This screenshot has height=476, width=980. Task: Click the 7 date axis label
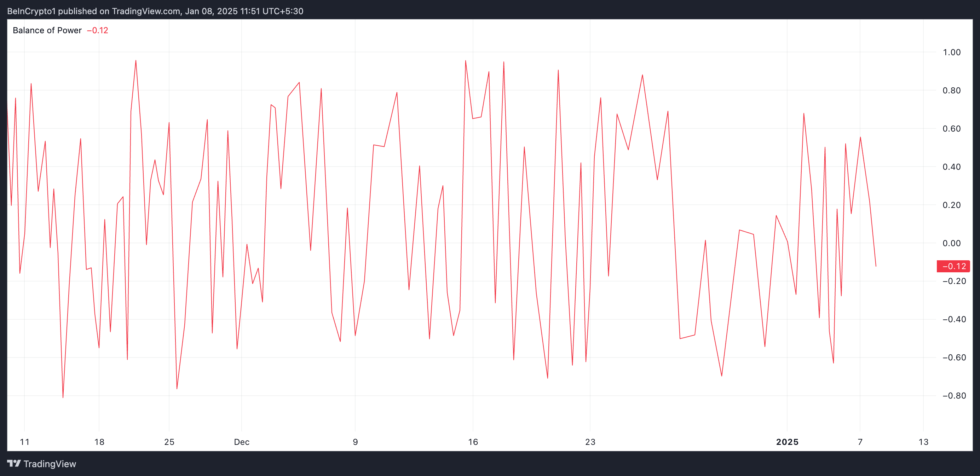pos(860,442)
